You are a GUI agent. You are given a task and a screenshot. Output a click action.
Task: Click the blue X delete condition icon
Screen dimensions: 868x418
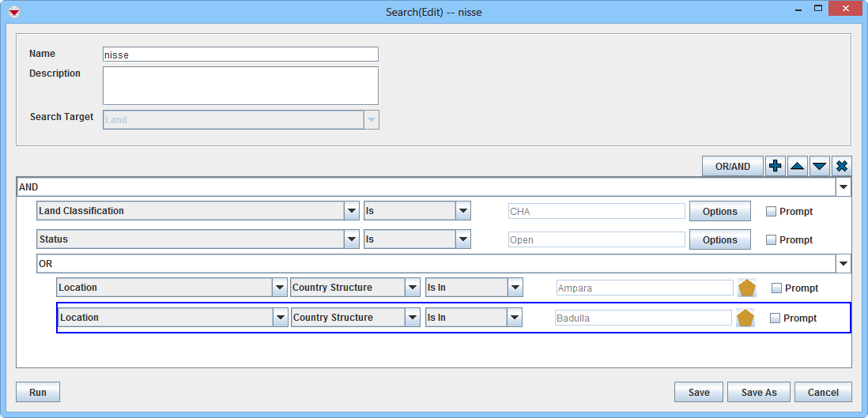coord(842,166)
